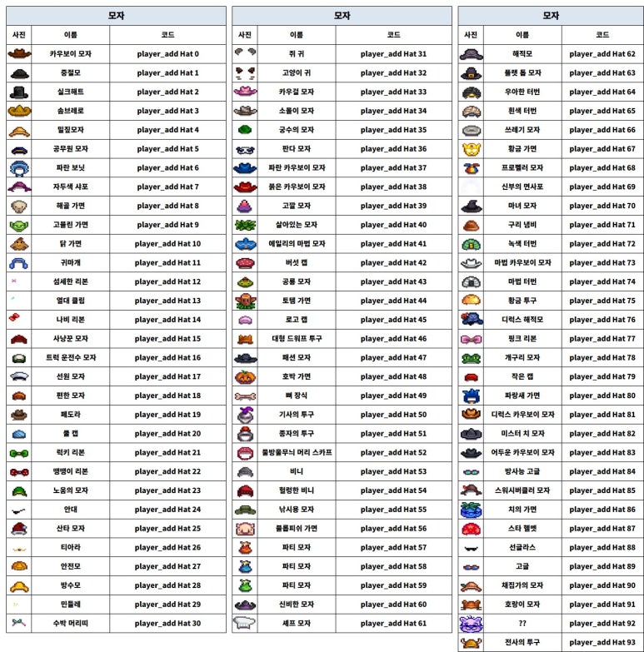644x652 pixels.
Task: Select the name 개구리 모자
Action: point(522,357)
